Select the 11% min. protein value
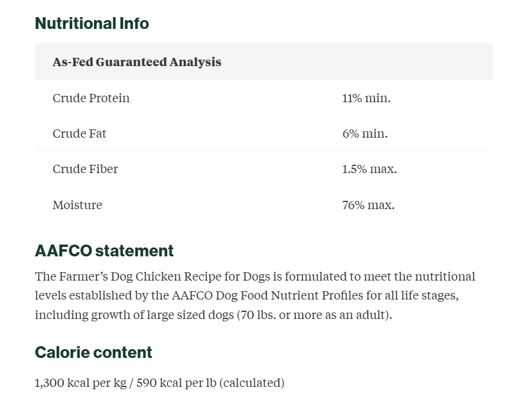 tap(366, 98)
